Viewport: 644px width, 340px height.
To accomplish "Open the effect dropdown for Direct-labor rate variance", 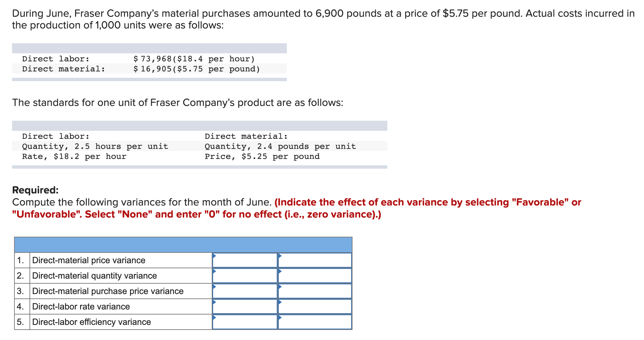I will [x=314, y=306].
